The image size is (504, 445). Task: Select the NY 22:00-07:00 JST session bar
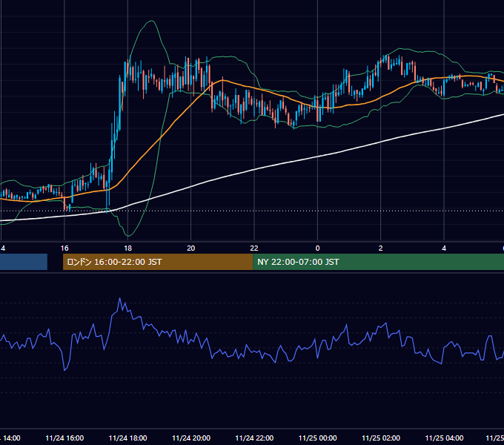coord(378,262)
